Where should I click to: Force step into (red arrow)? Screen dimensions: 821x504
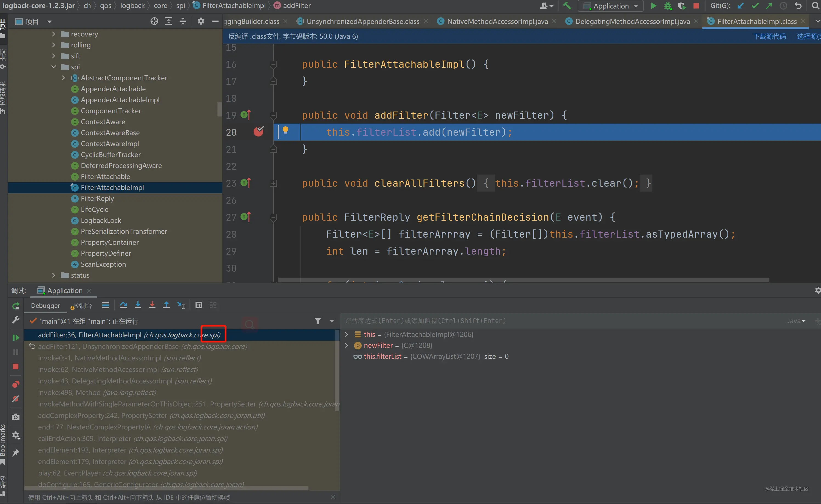152,305
